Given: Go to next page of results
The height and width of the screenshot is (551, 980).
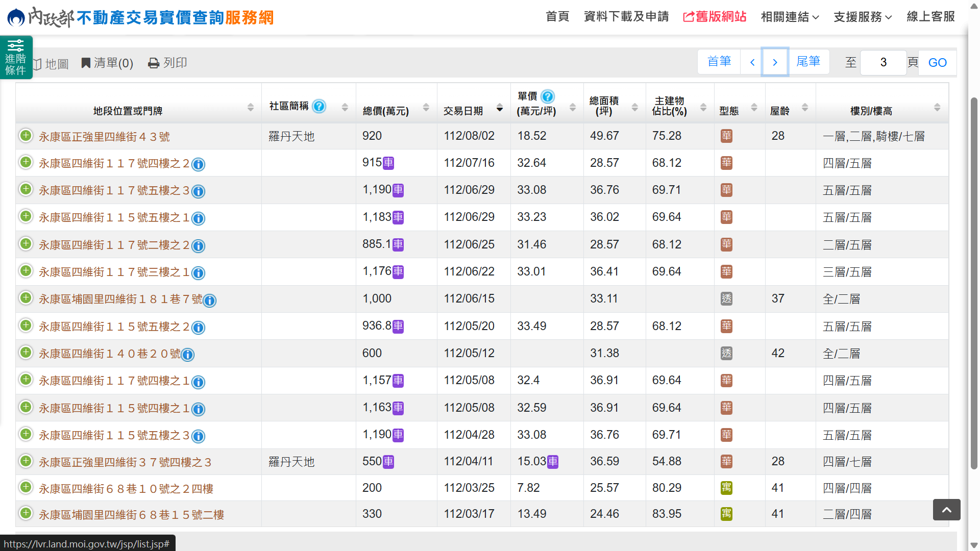Looking at the screenshot, I should [775, 62].
